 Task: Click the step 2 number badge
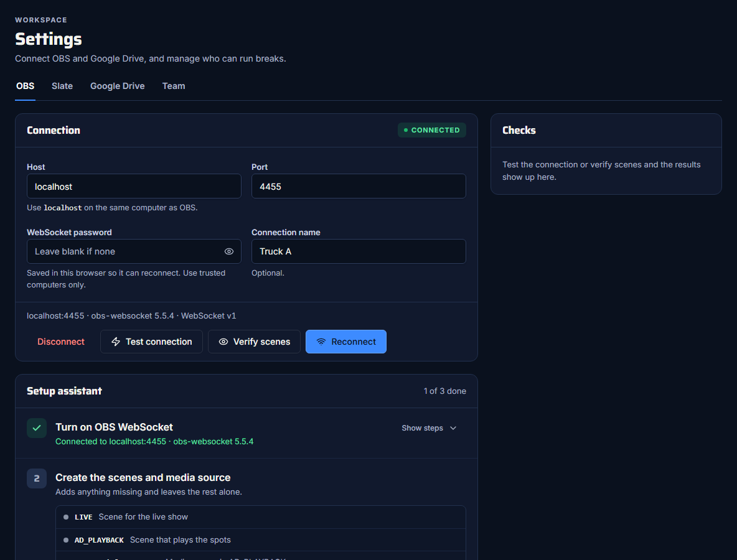pyautogui.click(x=37, y=478)
